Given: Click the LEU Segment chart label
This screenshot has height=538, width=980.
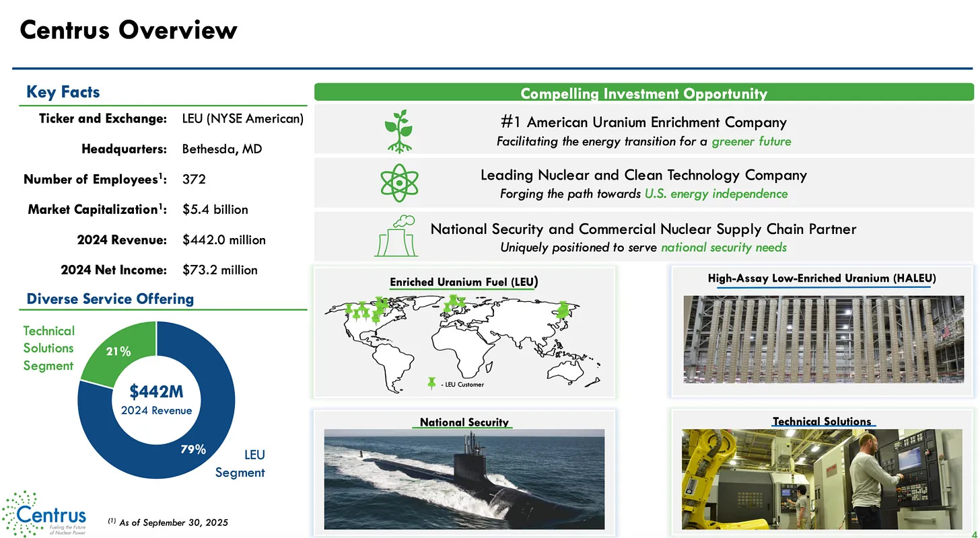Looking at the screenshot, I should coord(240,464).
